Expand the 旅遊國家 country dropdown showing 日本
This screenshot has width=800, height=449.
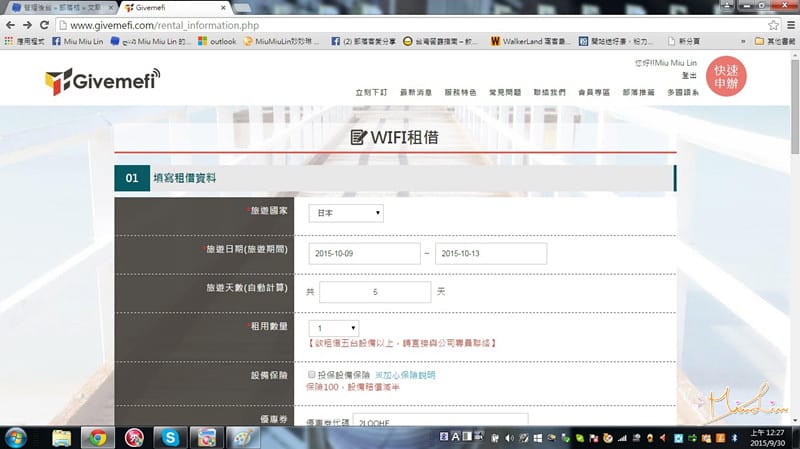coord(345,212)
